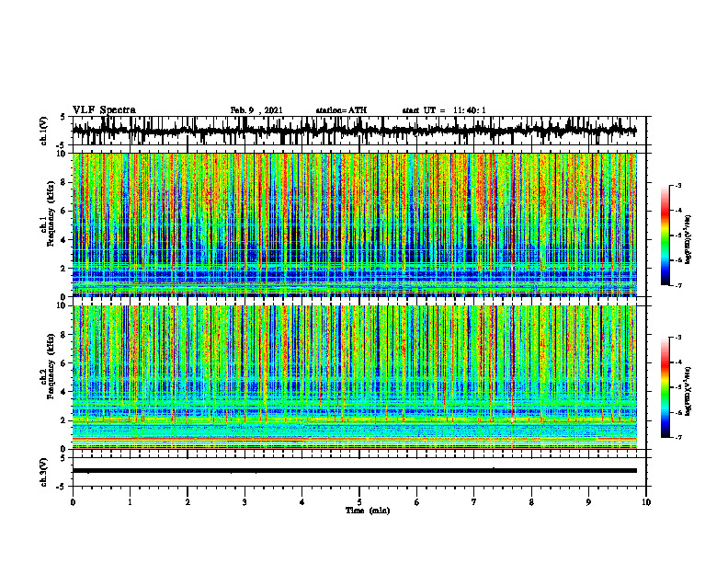Click time axis tick label "6"
Viewport: 728px width, 563px height.
coord(417,502)
